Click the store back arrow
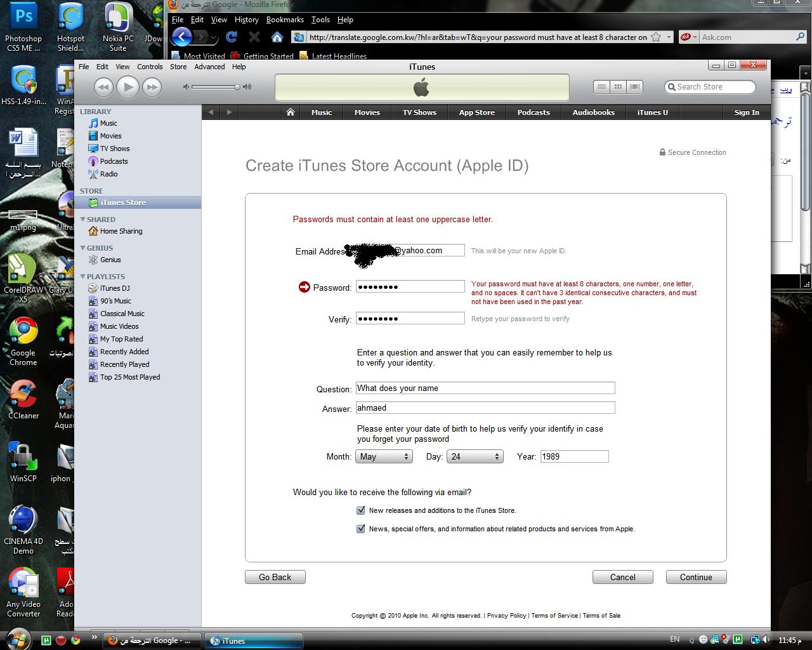 [211, 112]
